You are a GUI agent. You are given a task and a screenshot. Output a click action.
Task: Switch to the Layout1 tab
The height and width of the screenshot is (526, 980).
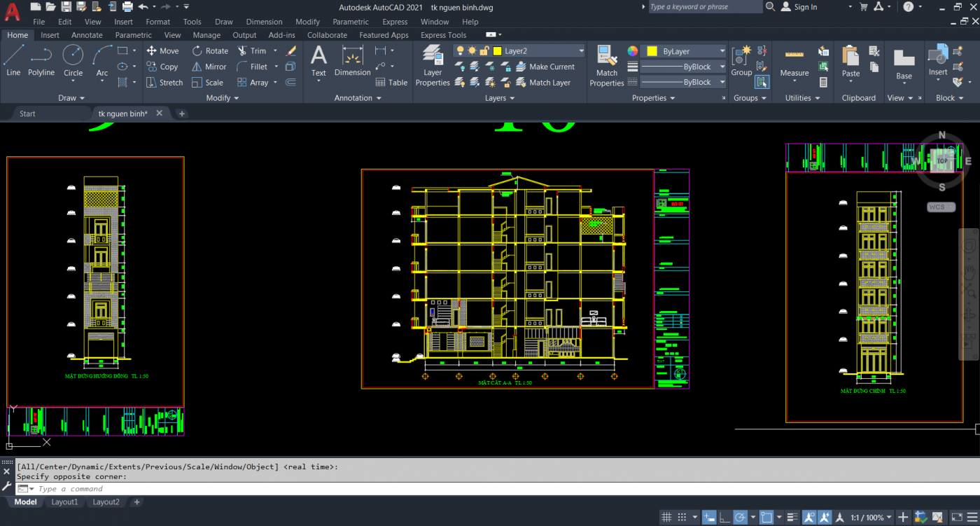64,502
